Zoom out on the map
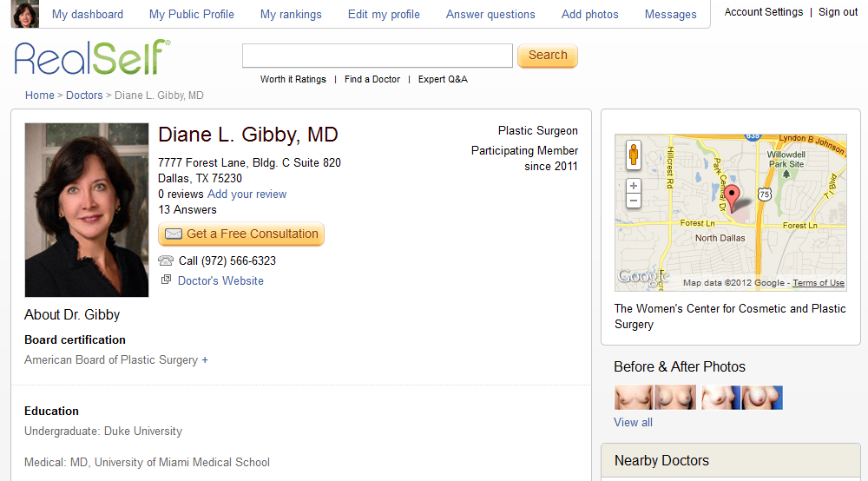This screenshot has width=868, height=481. 634,201
